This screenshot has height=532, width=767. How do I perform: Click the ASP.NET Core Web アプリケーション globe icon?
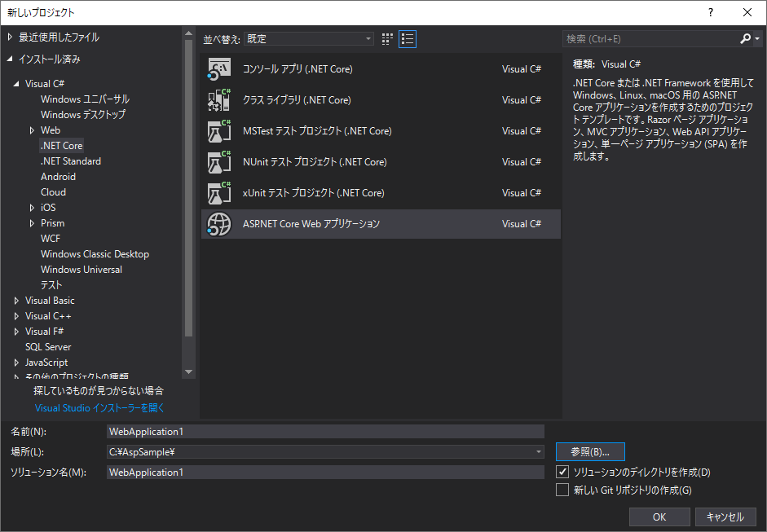click(x=219, y=223)
